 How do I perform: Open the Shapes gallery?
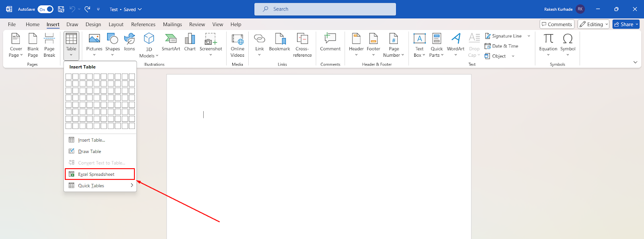(x=113, y=45)
